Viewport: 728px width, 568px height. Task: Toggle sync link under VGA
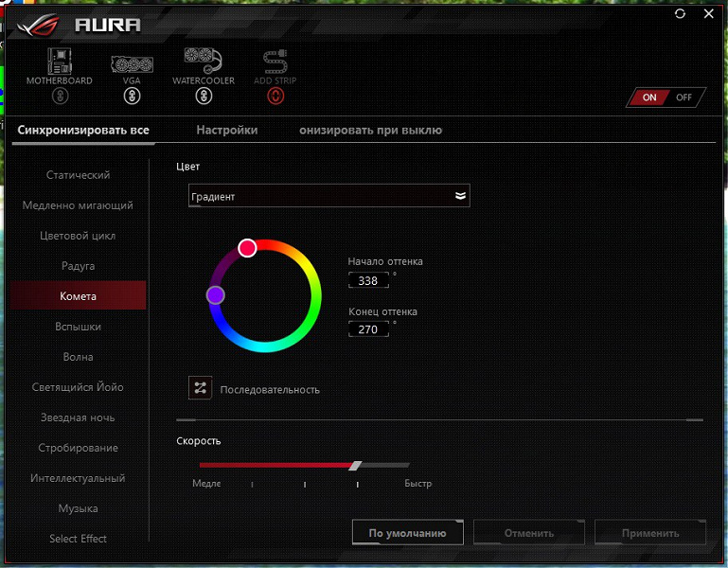pos(132,97)
